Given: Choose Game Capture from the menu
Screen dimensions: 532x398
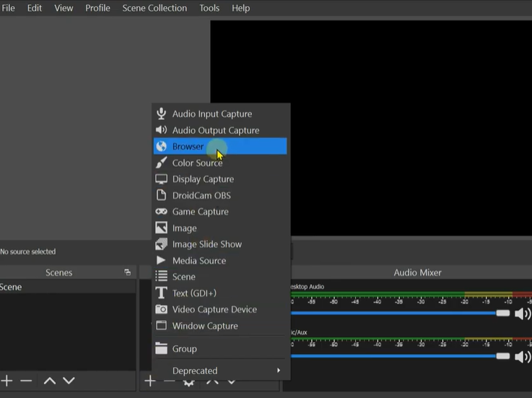Looking at the screenshot, I should [x=220, y=211].
